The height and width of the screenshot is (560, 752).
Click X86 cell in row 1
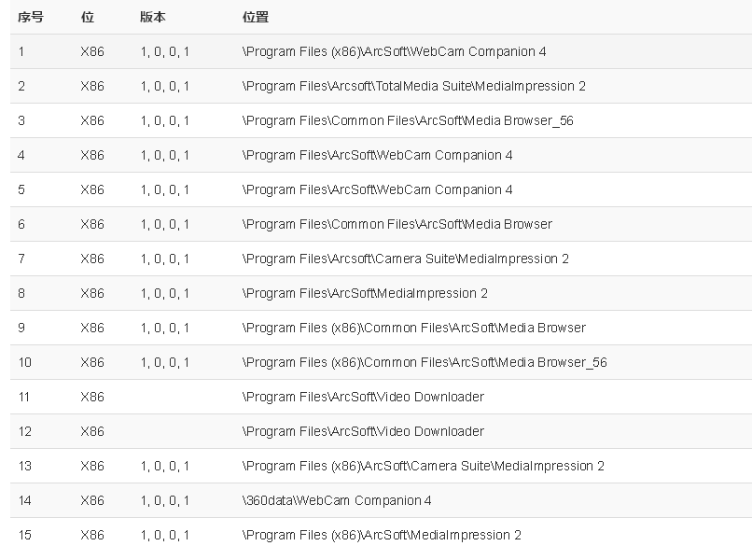pos(92,51)
